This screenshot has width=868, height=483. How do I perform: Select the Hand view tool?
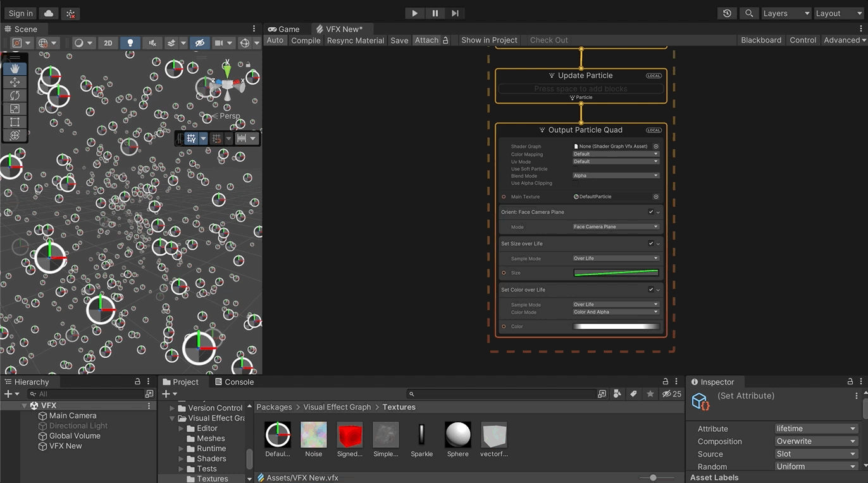tap(15, 68)
